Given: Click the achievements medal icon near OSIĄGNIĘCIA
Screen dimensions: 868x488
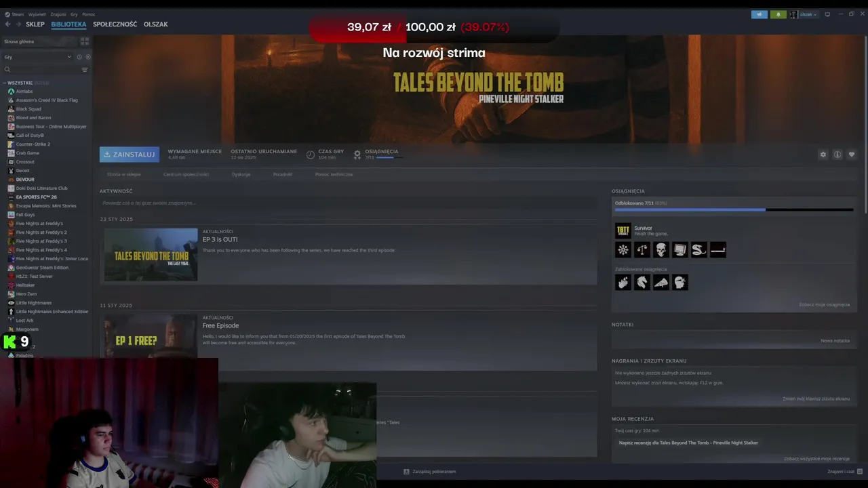Looking at the screenshot, I should tap(357, 155).
